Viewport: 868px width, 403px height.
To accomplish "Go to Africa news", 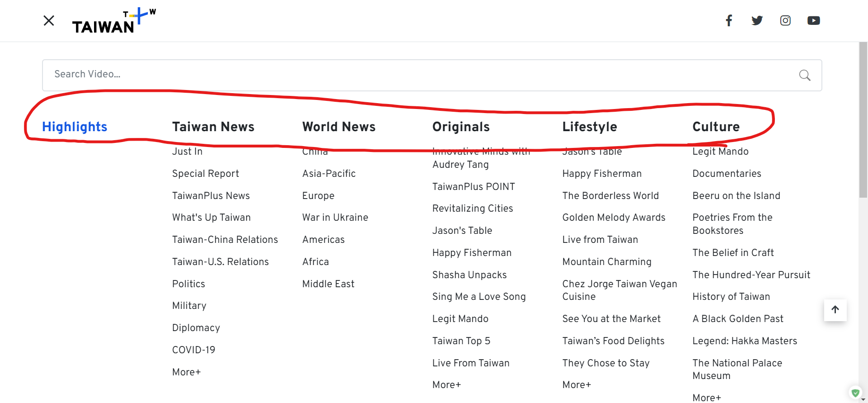I will (x=316, y=261).
